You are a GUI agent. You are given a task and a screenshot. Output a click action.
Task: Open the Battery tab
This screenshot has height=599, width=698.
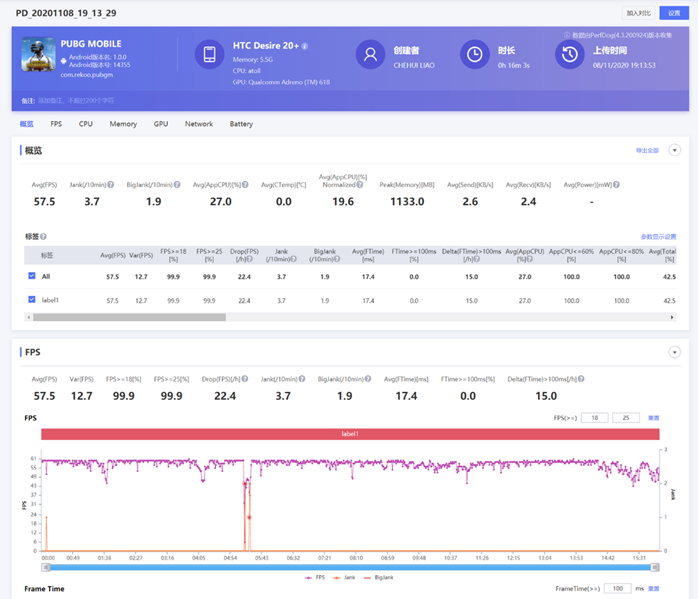[x=241, y=124]
